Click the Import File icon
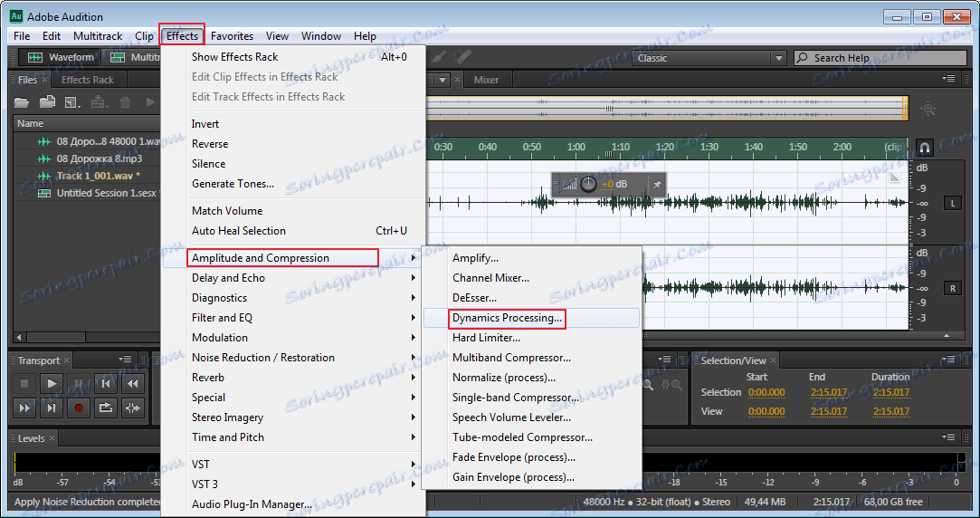Image resolution: width=980 pixels, height=518 pixels. click(47, 102)
